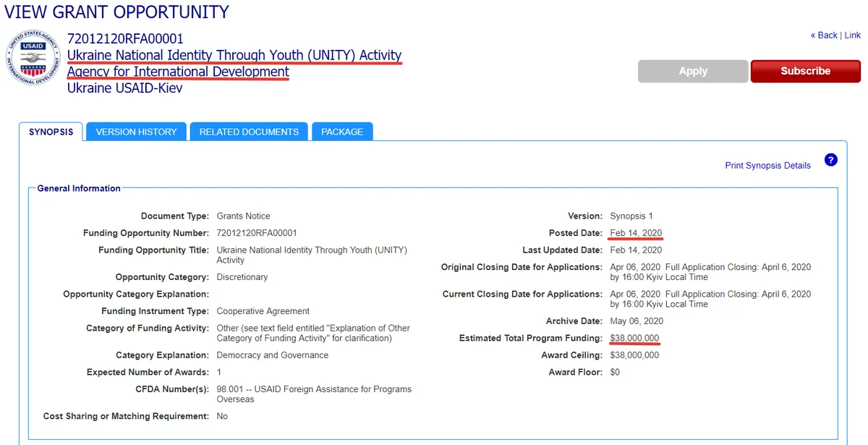The height and width of the screenshot is (445, 868).
Task: Switch to the Package tab
Action: point(342,132)
